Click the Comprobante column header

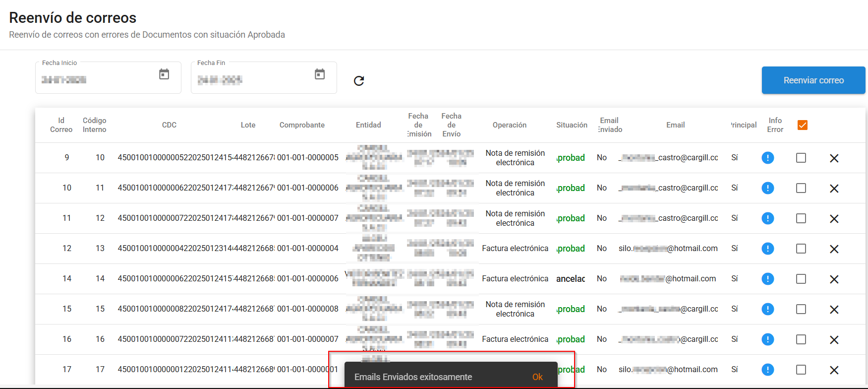[302, 125]
